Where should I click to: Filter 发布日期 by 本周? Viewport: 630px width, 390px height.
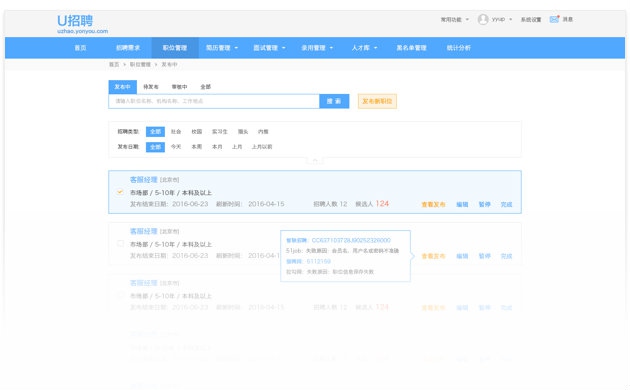196,147
